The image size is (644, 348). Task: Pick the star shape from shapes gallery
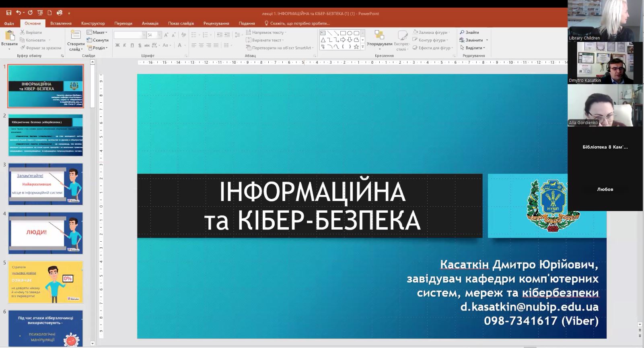click(x=356, y=47)
